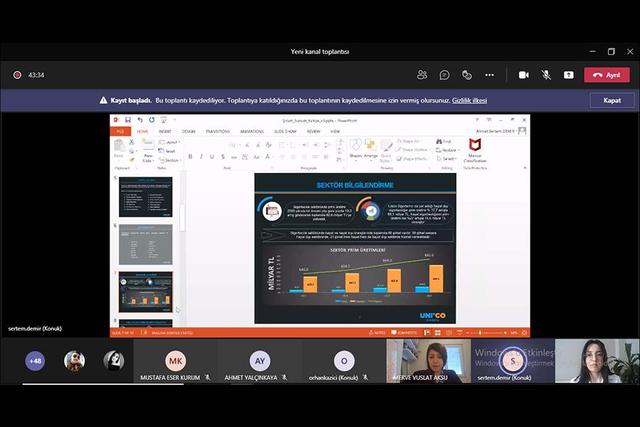The width and height of the screenshot is (640, 427).
Task: Click the O avatar for orhankazici
Action: tap(344, 360)
